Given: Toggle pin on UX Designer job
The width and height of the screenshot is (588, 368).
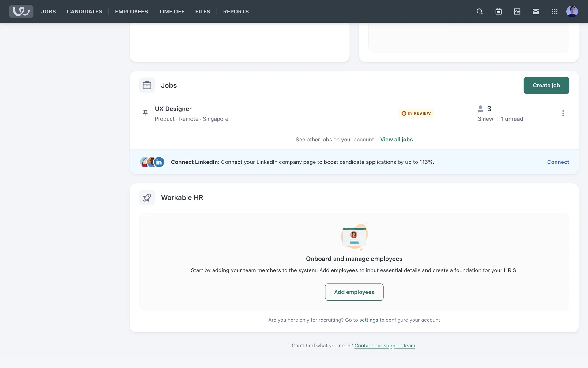Looking at the screenshot, I should coord(145,113).
